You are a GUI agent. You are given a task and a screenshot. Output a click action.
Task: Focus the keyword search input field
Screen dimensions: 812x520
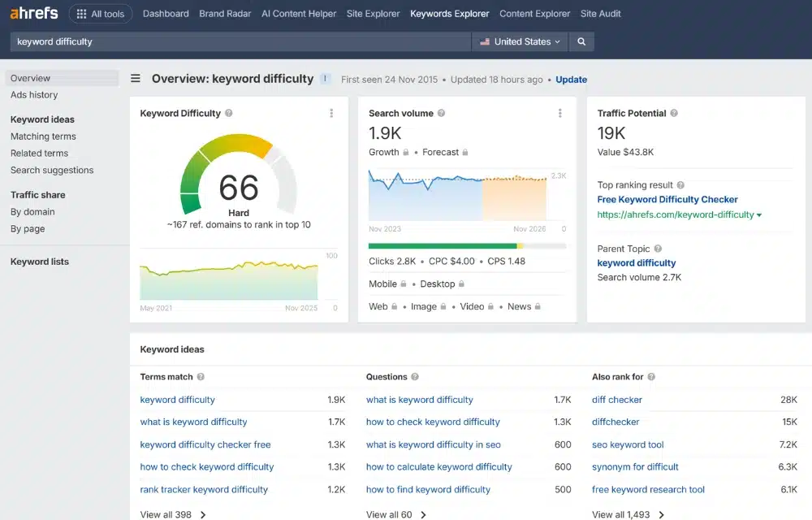click(x=241, y=41)
